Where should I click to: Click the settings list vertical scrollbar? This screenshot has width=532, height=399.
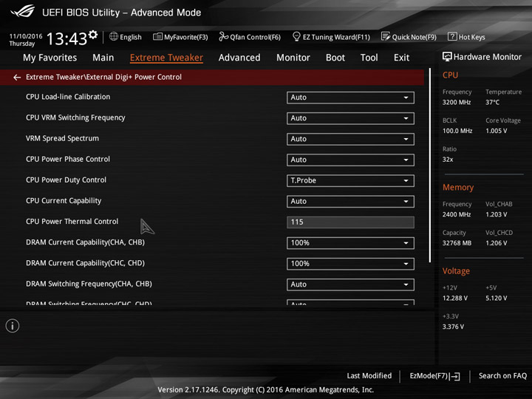[430, 166]
